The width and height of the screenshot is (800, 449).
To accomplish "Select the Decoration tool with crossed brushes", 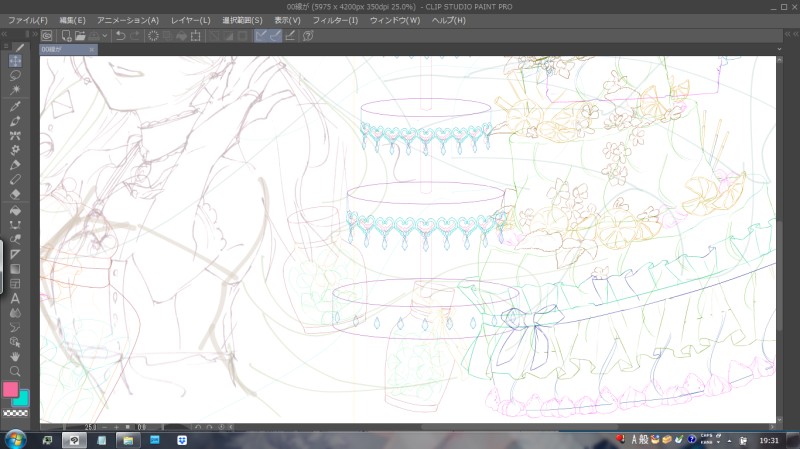I will click(15, 136).
